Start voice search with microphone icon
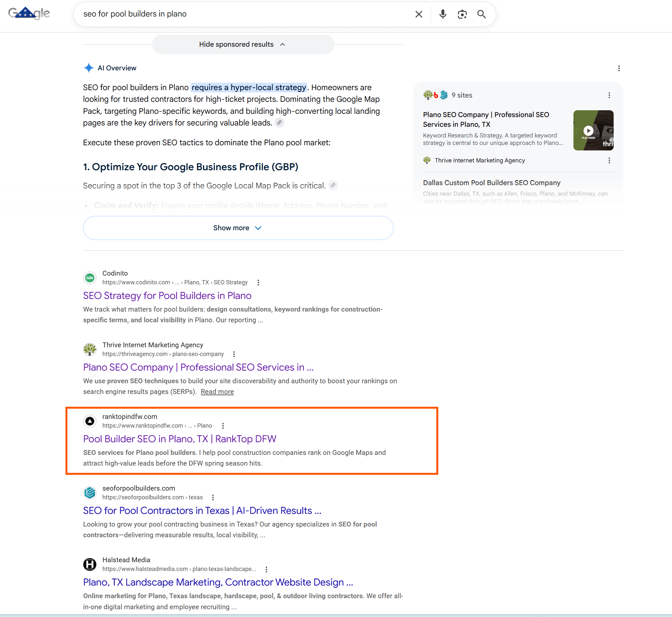This screenshot has height=617, width=672. (443, 14)
